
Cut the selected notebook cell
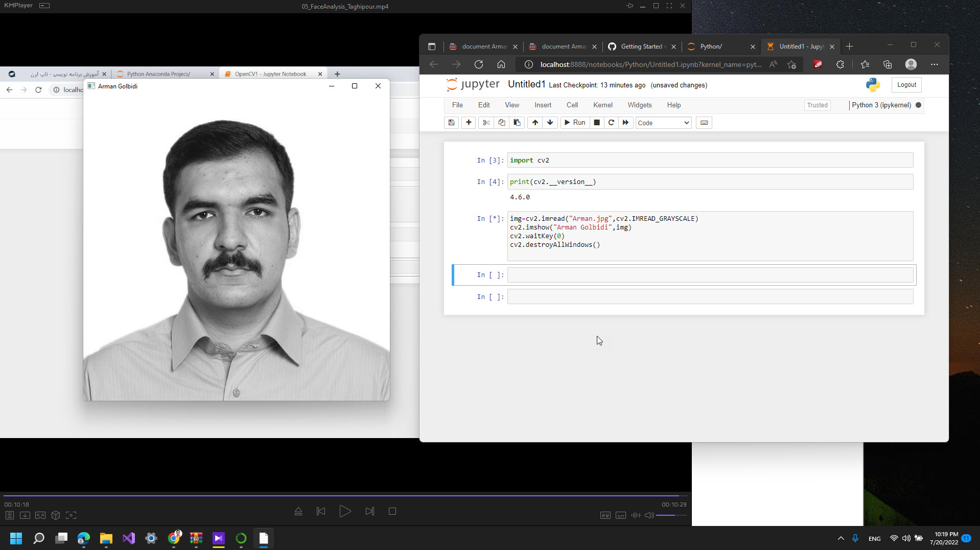click(x=485, y=123)
